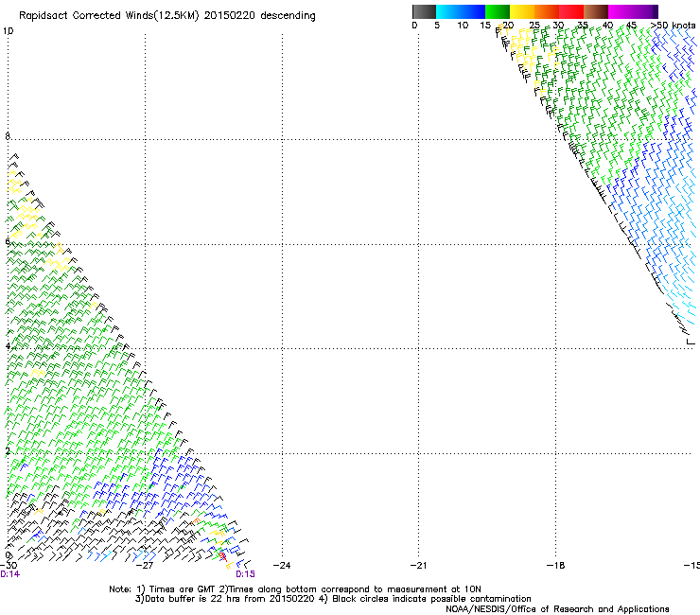Screen dimensions: 700x615
Task: Click the "10" latitude label on the left axis
Action: (8, 31)
